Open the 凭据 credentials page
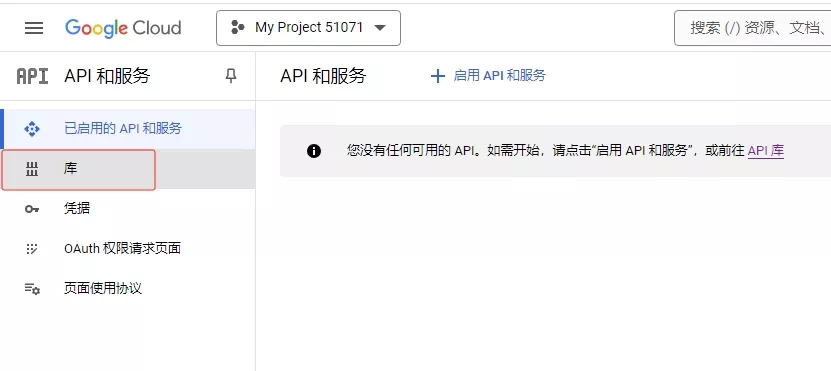Screen dimensions: 831x371 tap(128, 208)
